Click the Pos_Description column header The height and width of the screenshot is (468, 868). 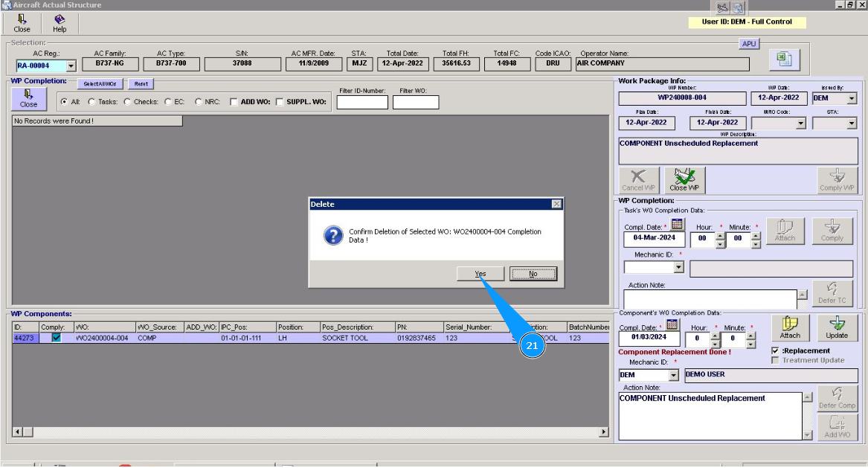coord(358,327)
